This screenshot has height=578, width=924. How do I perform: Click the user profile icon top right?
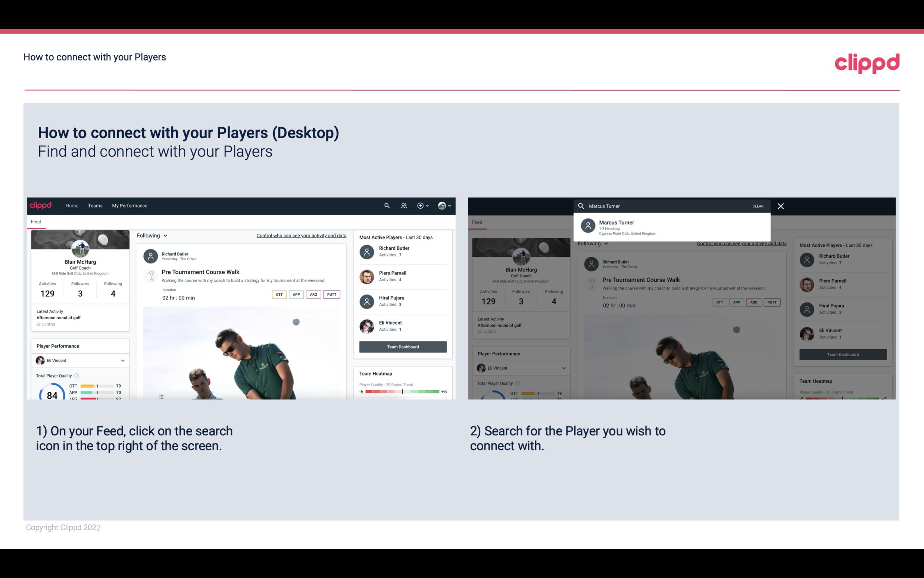tap(442, 205)
